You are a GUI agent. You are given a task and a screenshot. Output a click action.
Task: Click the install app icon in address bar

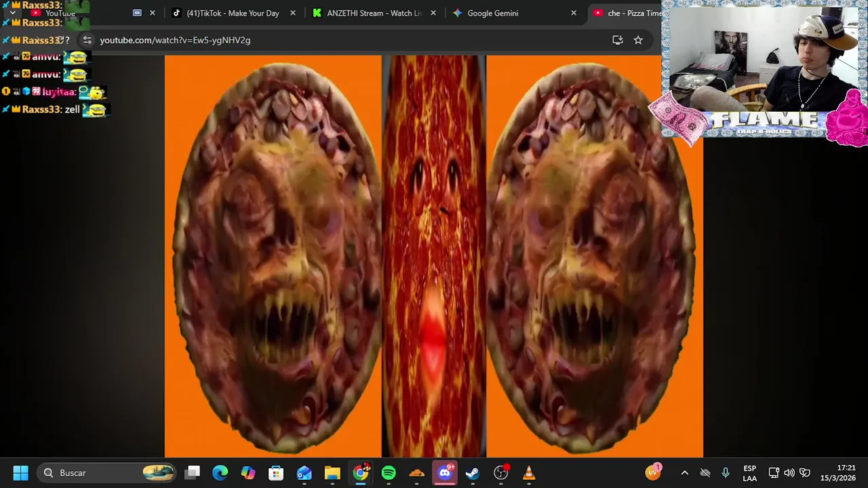tap(618, 40)
